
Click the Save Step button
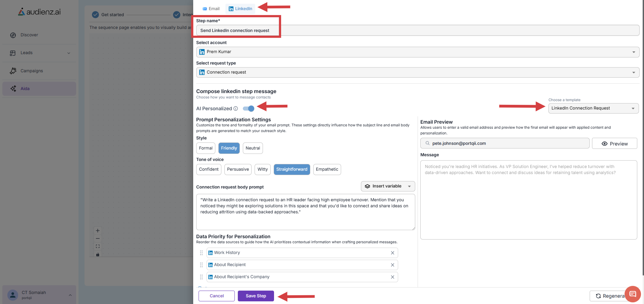256,296
